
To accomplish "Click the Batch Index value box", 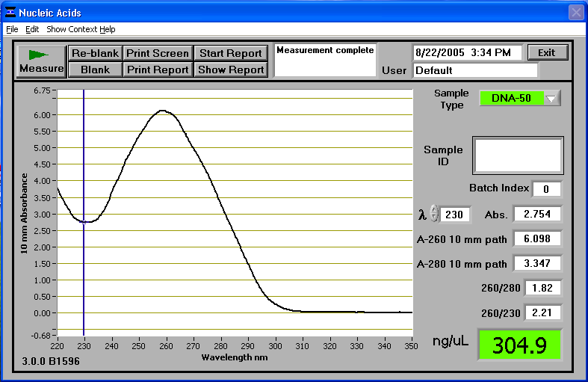I will (x=546, y=189).
